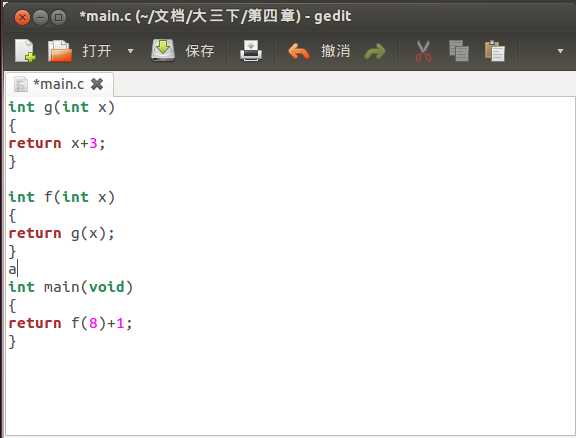Screen dimensions: 576x438
Task: Click the line 'int f(int x)'
Action: [x=62, y=197]
